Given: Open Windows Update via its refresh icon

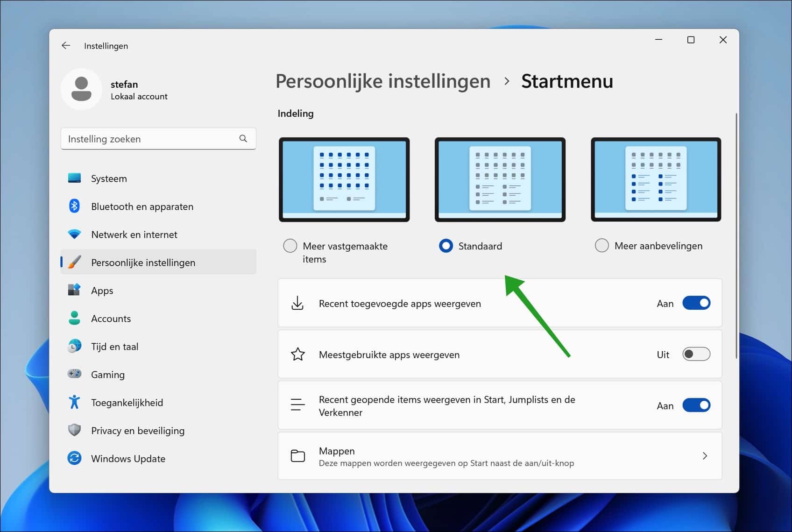Looking at the screenshot, I should click(x=75, y=458).
